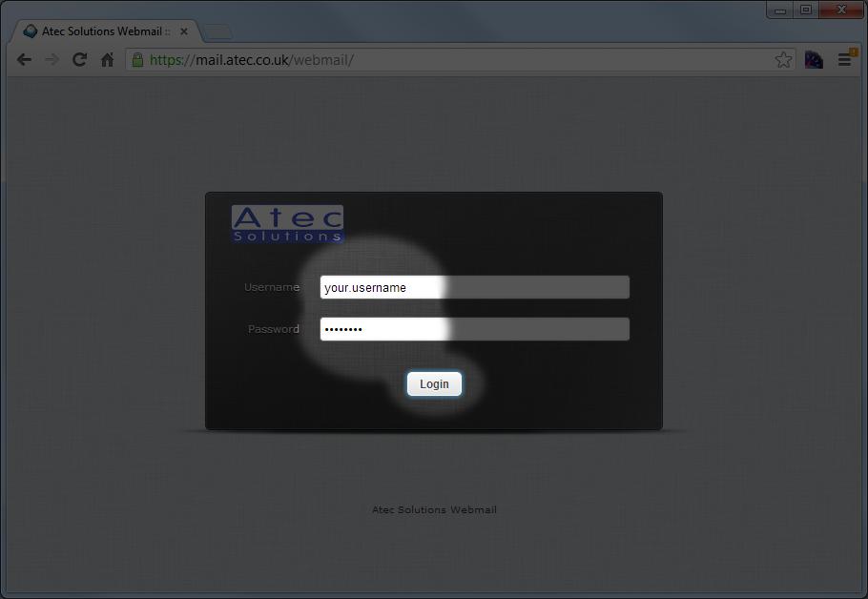Bookmark this page with the star icon

click(783, 60)
